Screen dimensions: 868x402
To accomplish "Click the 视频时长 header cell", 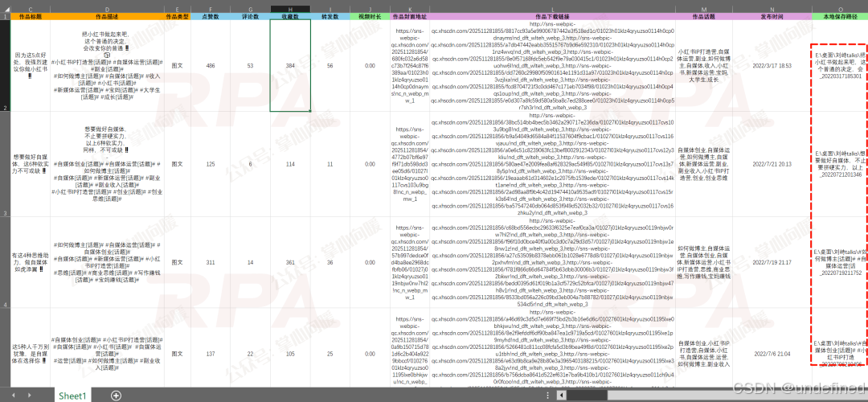I will (370, 17).
